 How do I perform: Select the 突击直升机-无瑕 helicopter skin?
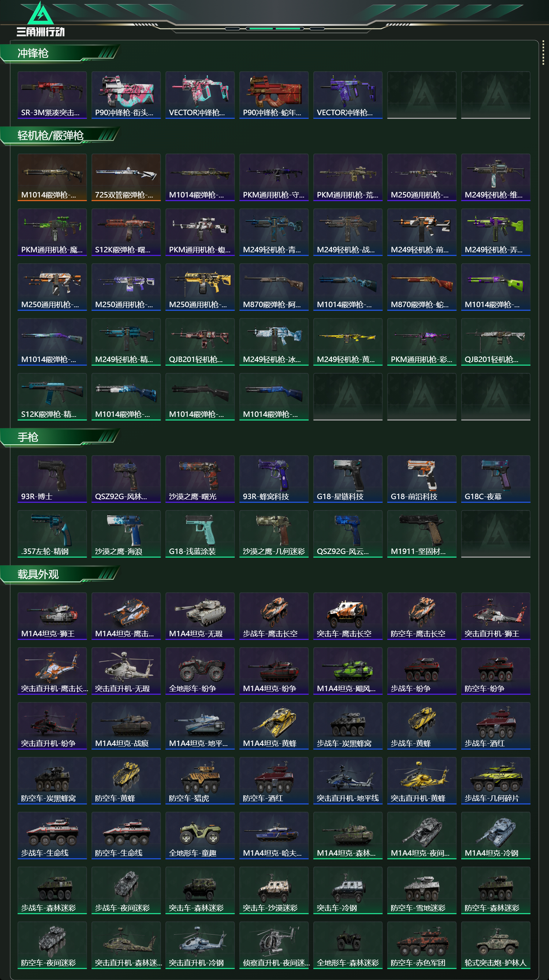pos(126,671)
